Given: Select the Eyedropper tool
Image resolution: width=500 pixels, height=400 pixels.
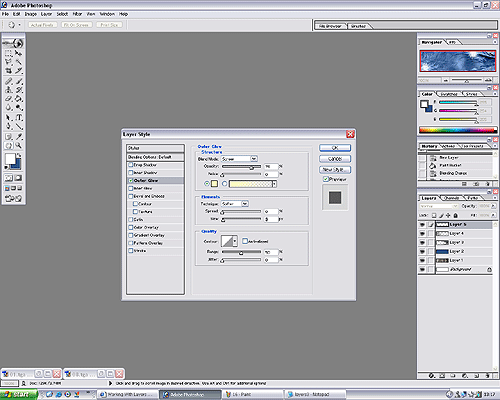Looking at the screenshot, I should click(19, 136).
